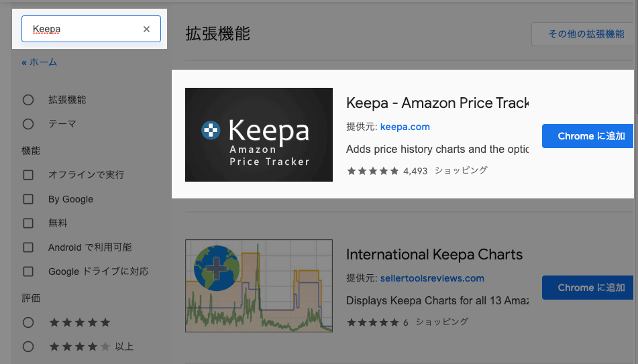Viewport: 638px width, 364px height.
Task: Enable the オフラインで実行 checkbox
Action: [28, 175]
